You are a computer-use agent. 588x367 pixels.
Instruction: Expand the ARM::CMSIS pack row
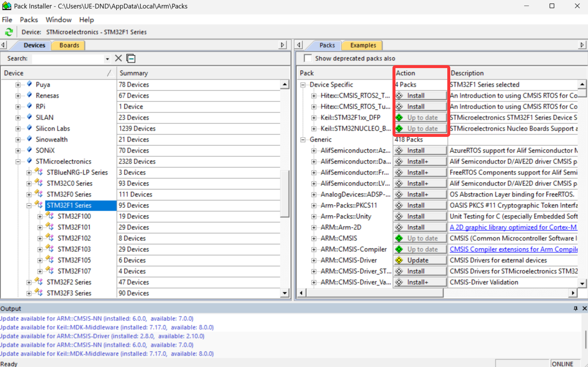(x=314, y=238)
